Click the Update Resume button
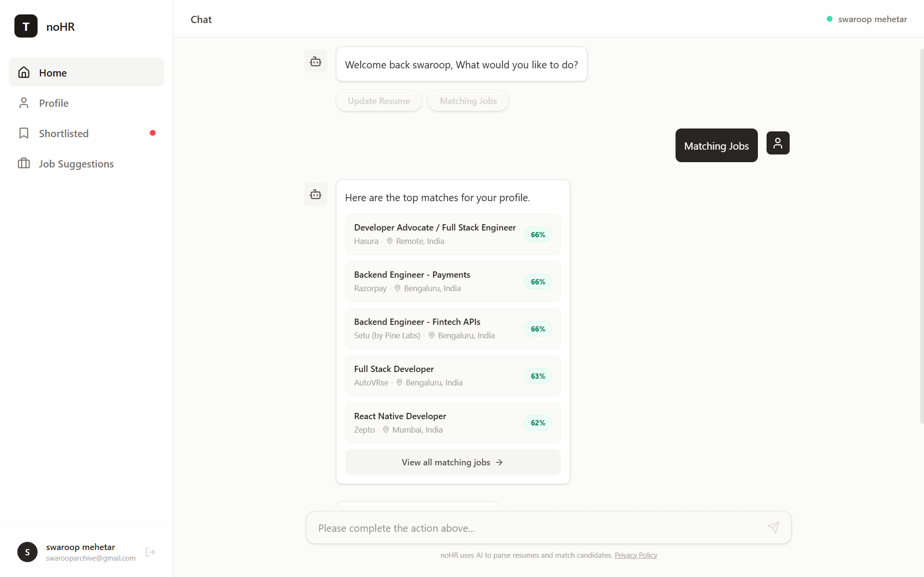 378,101
